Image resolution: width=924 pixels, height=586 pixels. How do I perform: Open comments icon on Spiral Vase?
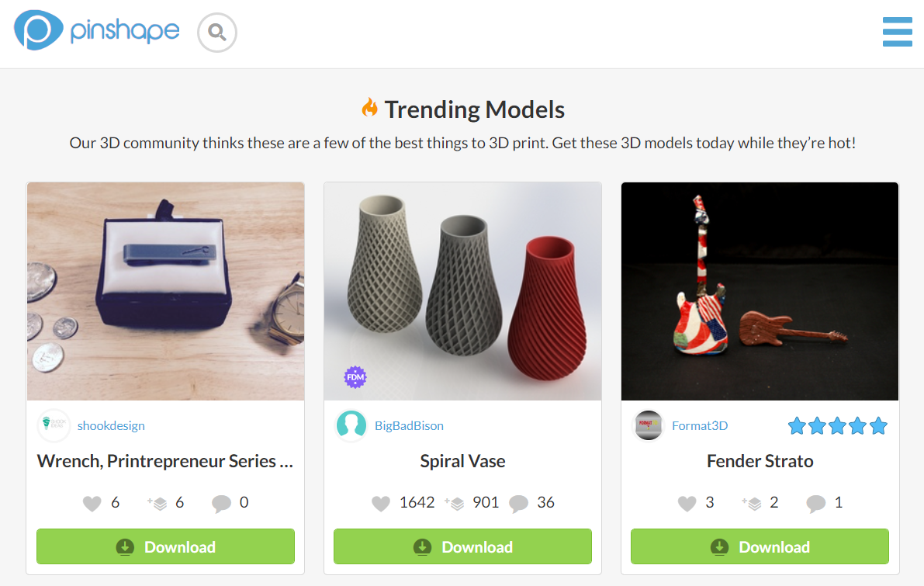tap(518, 504)
